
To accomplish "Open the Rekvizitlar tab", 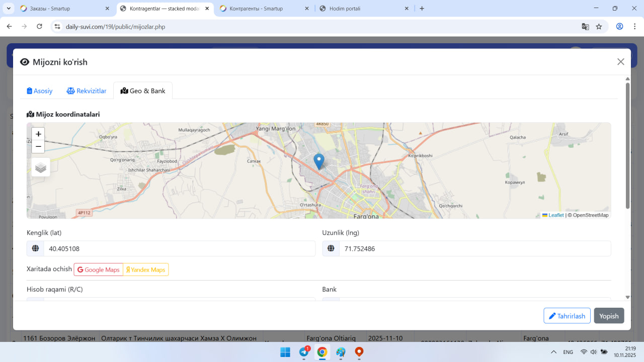I will coord(87,91).
